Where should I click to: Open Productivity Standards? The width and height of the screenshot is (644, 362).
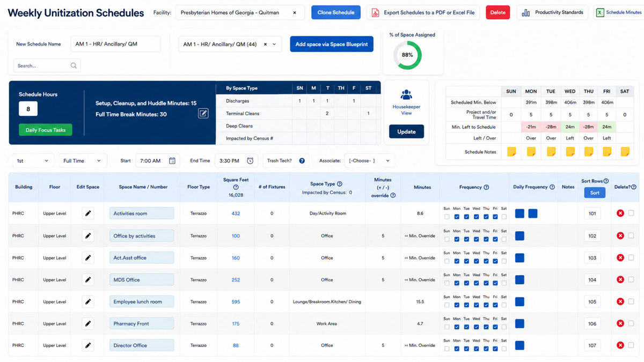pos(552,12)
